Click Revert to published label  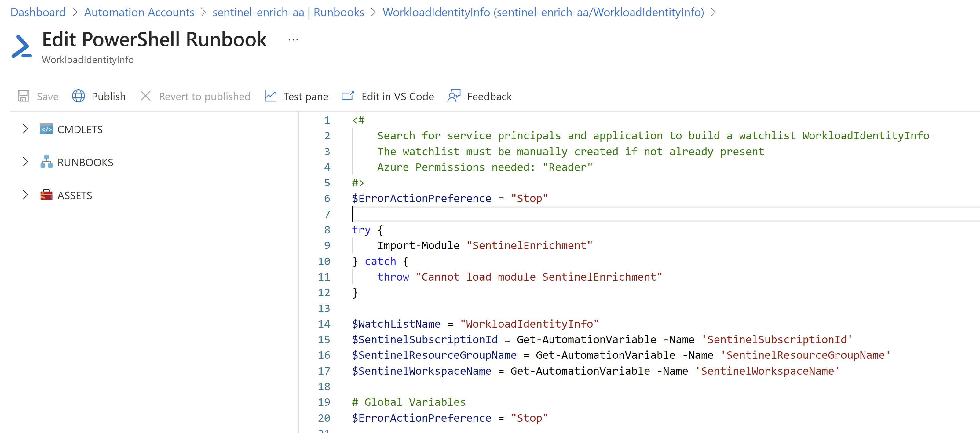coord(205,97)
